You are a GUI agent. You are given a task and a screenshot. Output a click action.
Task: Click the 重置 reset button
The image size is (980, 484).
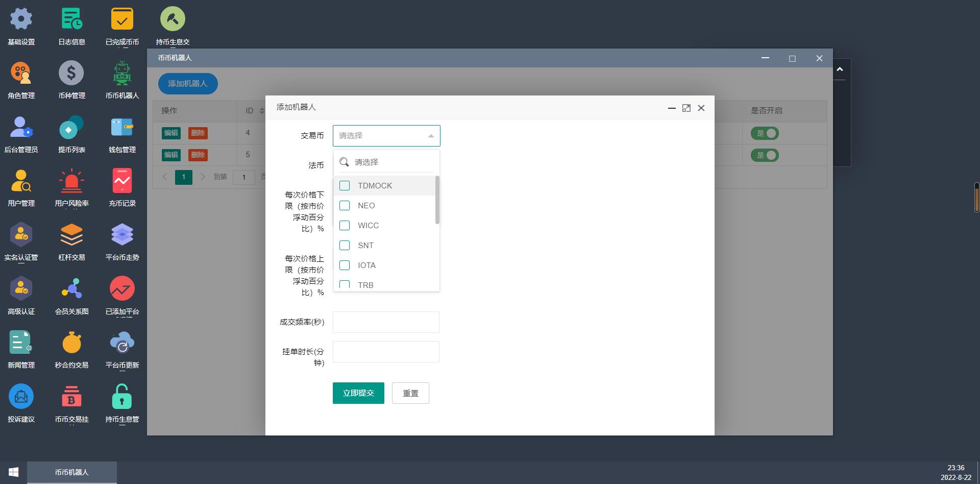click(x=410, y=393)
